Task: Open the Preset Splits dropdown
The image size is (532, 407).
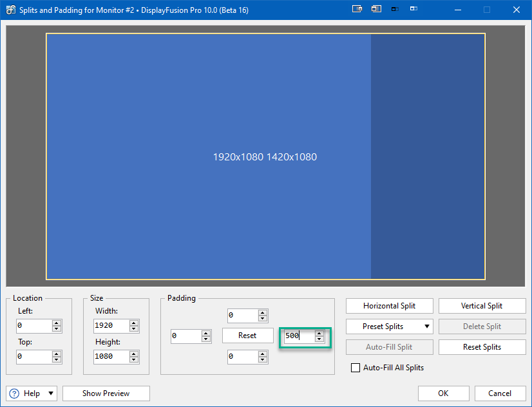Action: pos(390,327)
